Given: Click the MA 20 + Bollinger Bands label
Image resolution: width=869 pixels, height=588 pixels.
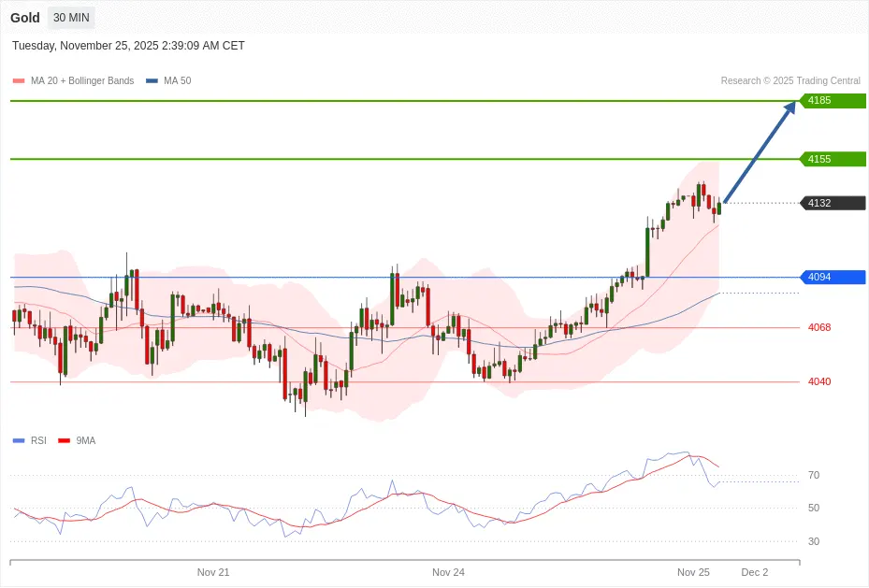Looking at the screenshot, I should tap(82, 80).
